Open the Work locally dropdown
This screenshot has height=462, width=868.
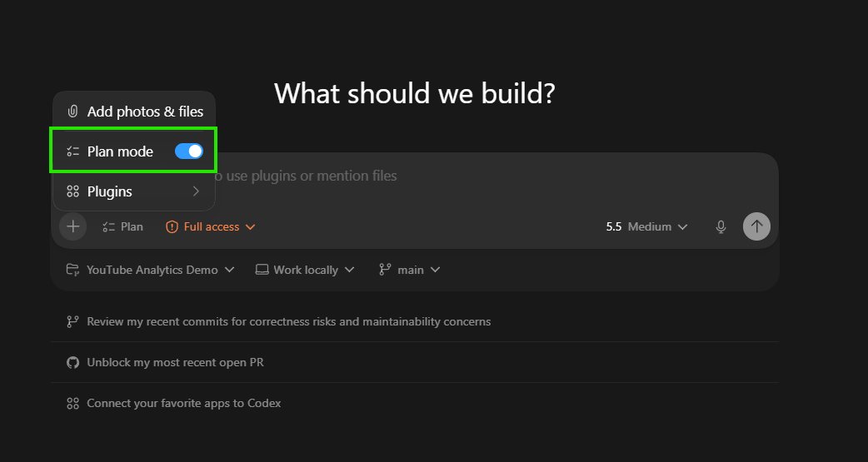pos(304,270)
